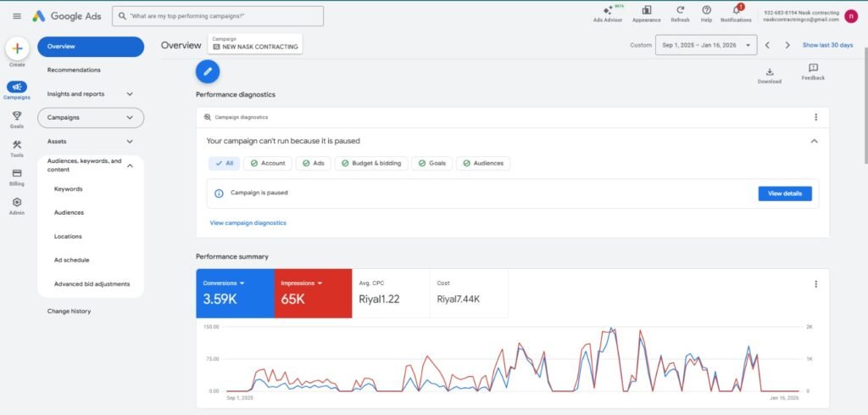868x415 pixels.
Task: Click the Create plus button
Action: [x=17, y=48]
